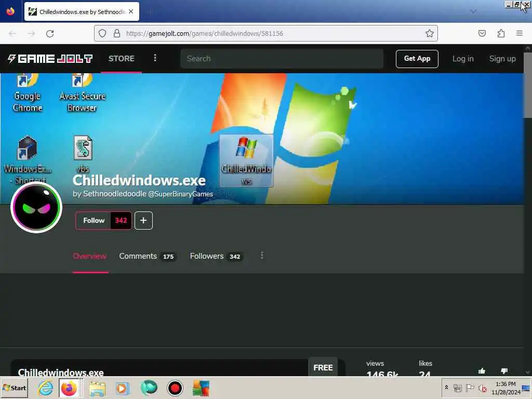Open the Firefox application menu
Image resolution: width=532 pixels, height=399 pixels.
click(x=519, y=33)
